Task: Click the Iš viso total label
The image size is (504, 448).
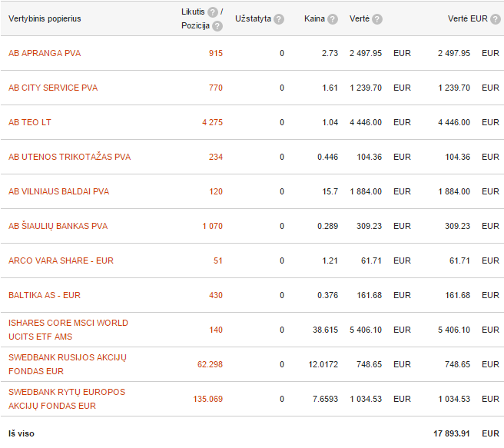Action: click(x=22, y=433)
